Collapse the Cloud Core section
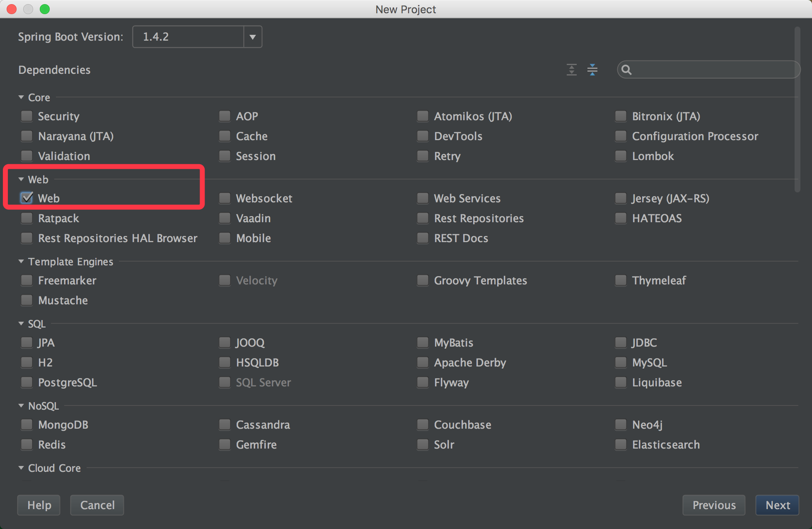Image resolution: width=812 pixels, height=529 pixels. [x=21, y=468]
